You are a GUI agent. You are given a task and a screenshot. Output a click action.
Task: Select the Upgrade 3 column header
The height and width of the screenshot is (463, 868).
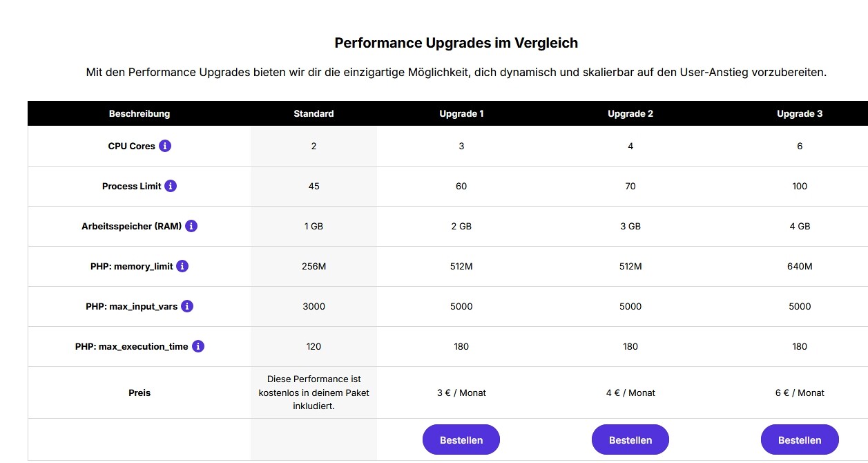[x=800, y=113]
